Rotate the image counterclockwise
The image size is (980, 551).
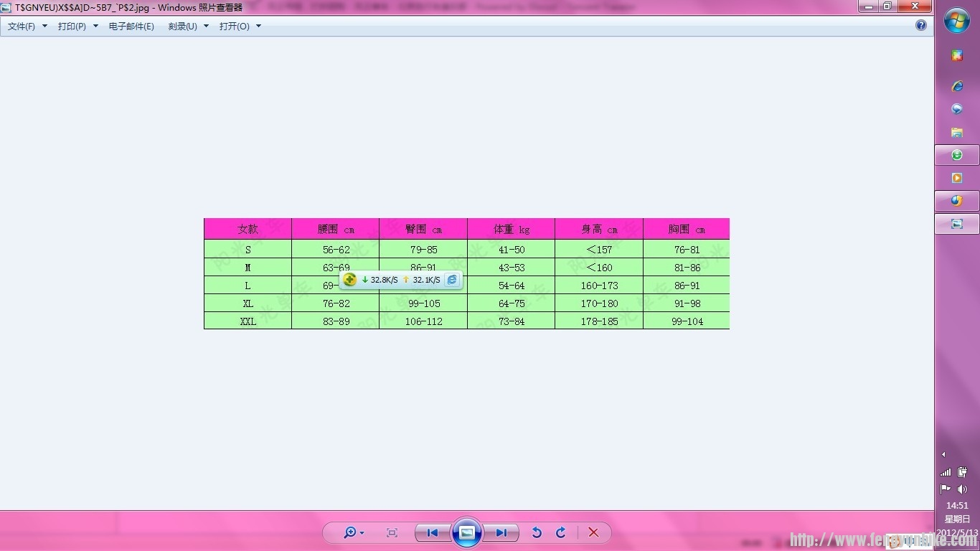[x=536, y=532]
